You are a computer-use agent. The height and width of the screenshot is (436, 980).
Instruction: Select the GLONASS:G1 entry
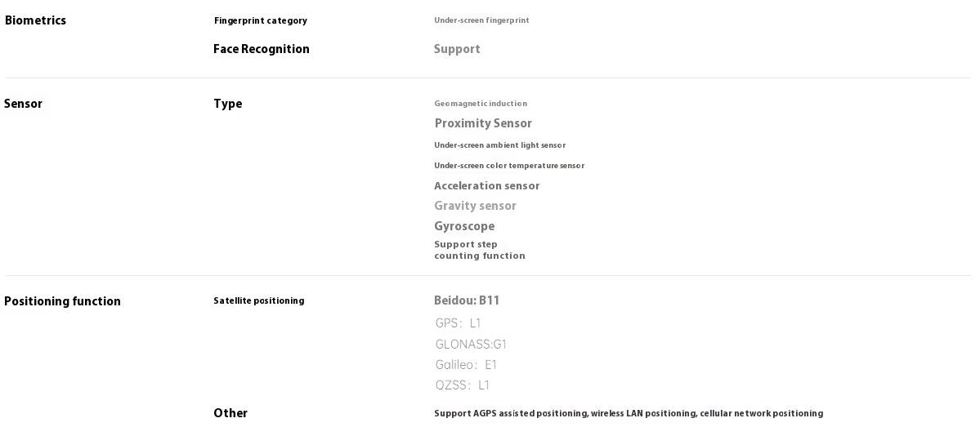click(x=472, y=345)
